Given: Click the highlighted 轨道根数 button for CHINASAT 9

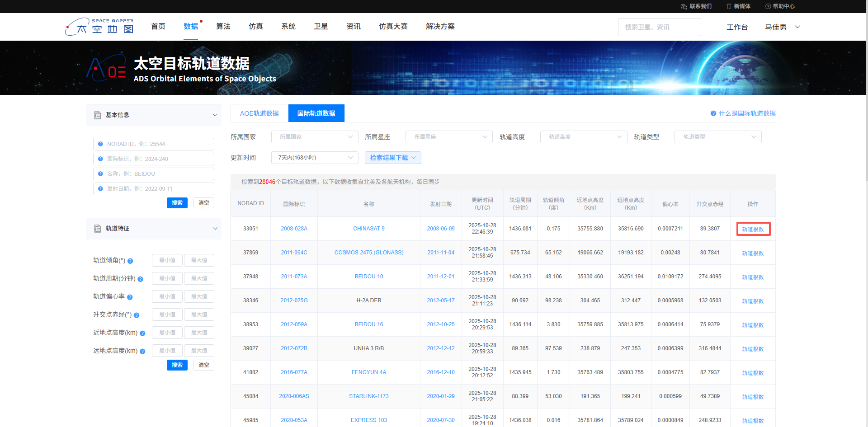Looking at the screenshot, I should coord(753,229).
